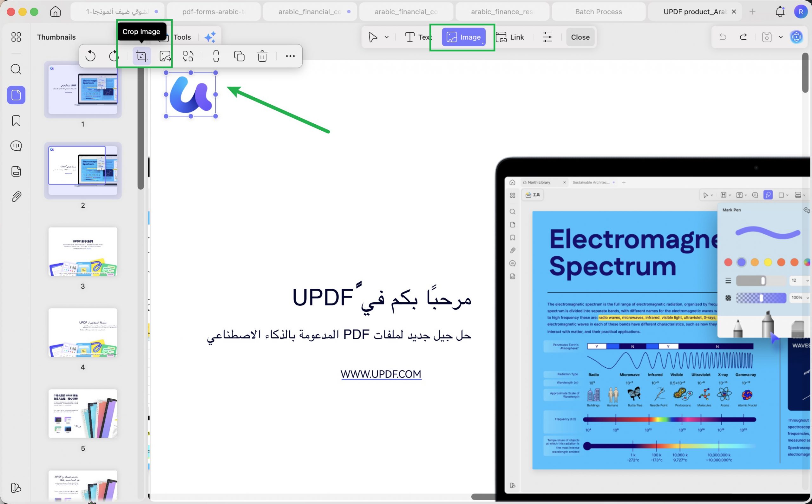Open the UPDF cloud assistant icon
Image resolution: width=812 pixels, height=504 pixels.
(797, 37)
